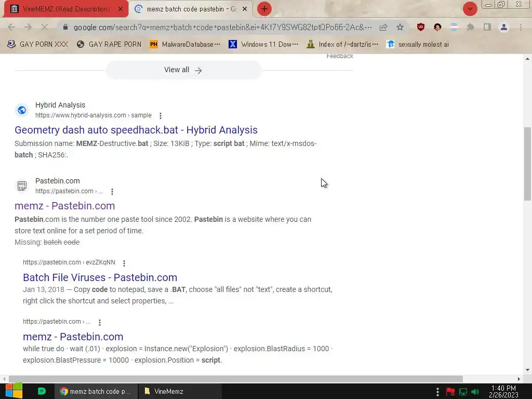The width and height of the screenshot is (532, 399).
Task: Open the VineMemz folder taskbar item
Action: coord(180,391)
